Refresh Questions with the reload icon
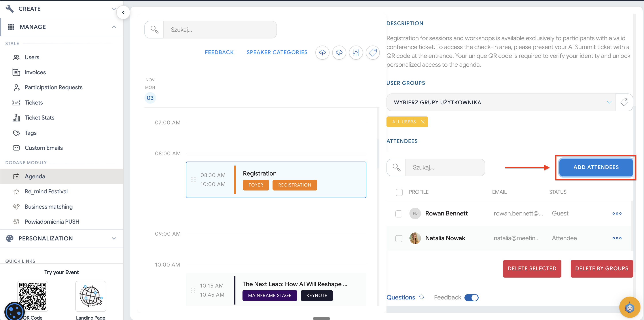This screenshot has width=644, height=320. (x=422, y=297)
